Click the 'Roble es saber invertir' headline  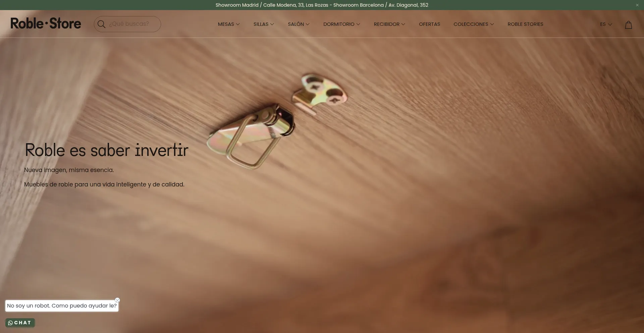tap(106, 150)
